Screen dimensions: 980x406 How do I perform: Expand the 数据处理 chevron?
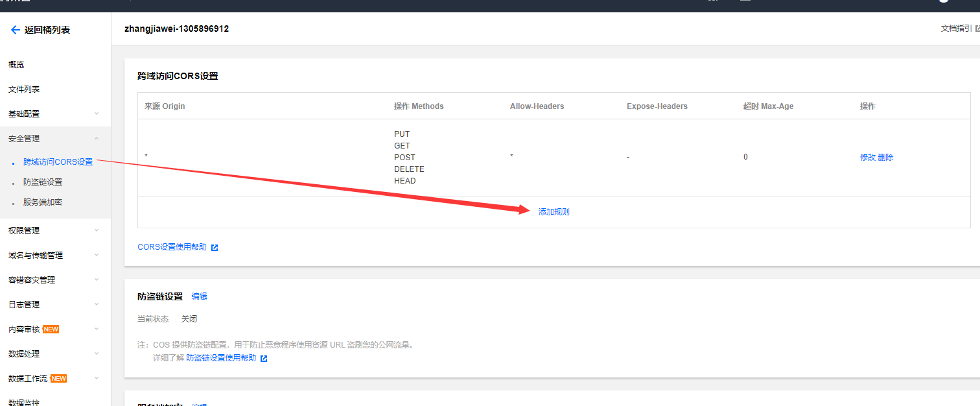point(97,353)
